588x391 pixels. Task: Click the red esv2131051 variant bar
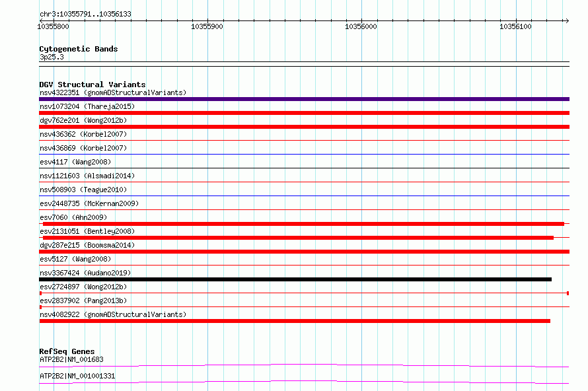tap(298, 238)
